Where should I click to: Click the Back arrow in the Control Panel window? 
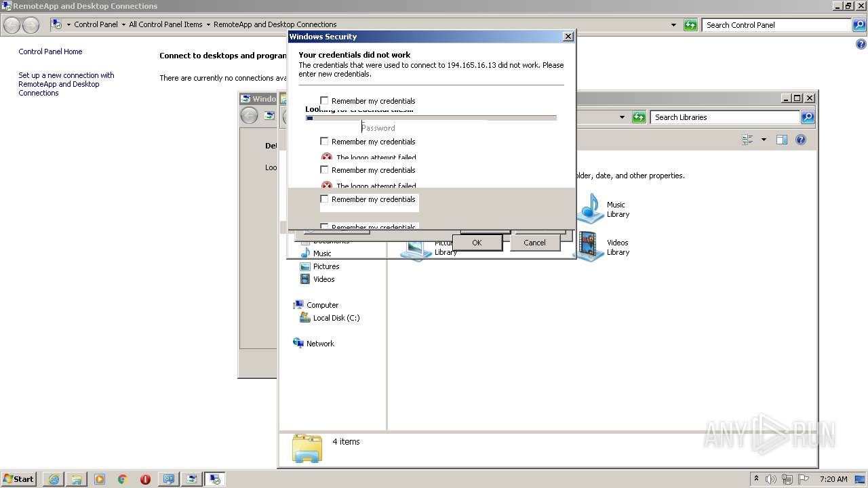click(12, 25)
